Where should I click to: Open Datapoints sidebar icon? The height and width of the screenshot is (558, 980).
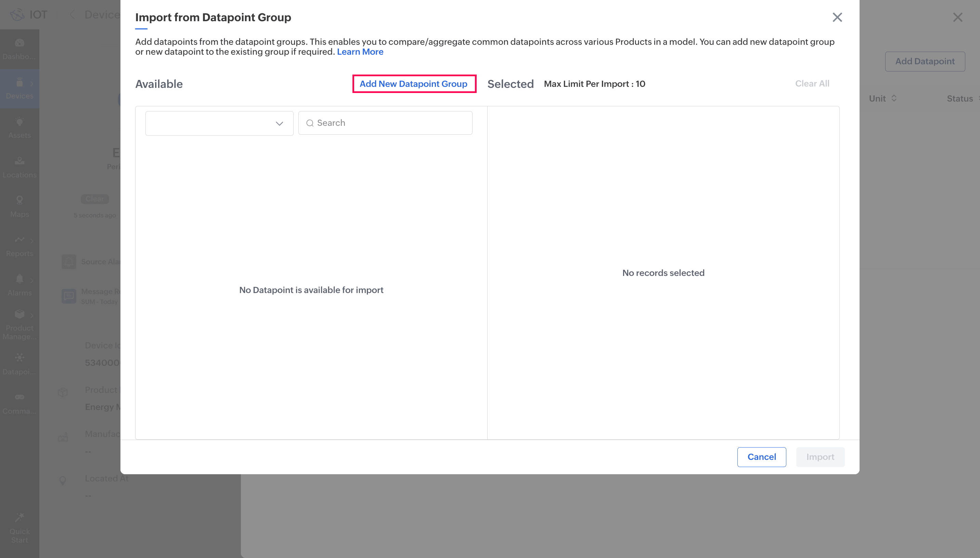point(19,358)
